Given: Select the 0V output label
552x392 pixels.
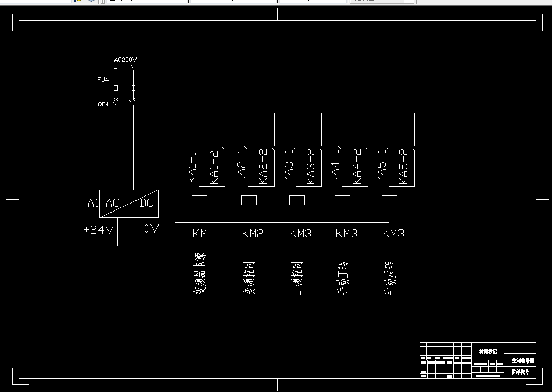Looking at the screenshot, I should (151, 229).
